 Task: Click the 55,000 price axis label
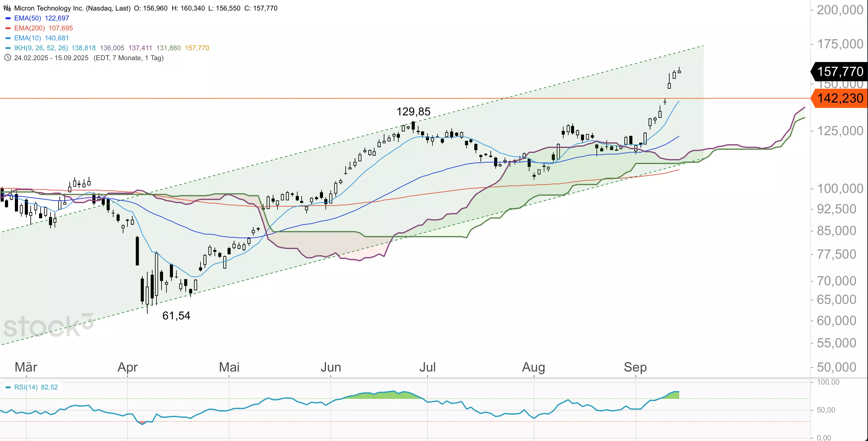[x=836, y=343]
